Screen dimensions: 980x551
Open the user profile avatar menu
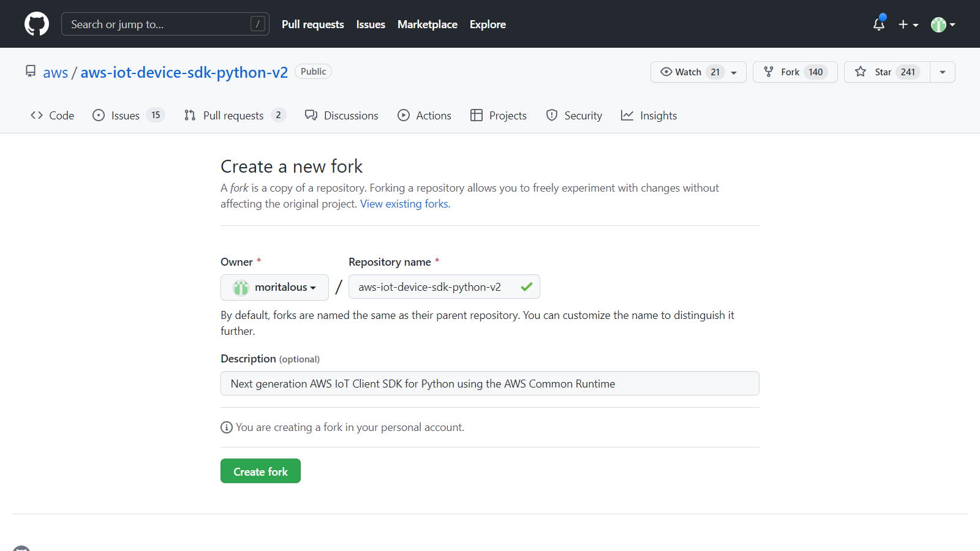click(943, 24)
